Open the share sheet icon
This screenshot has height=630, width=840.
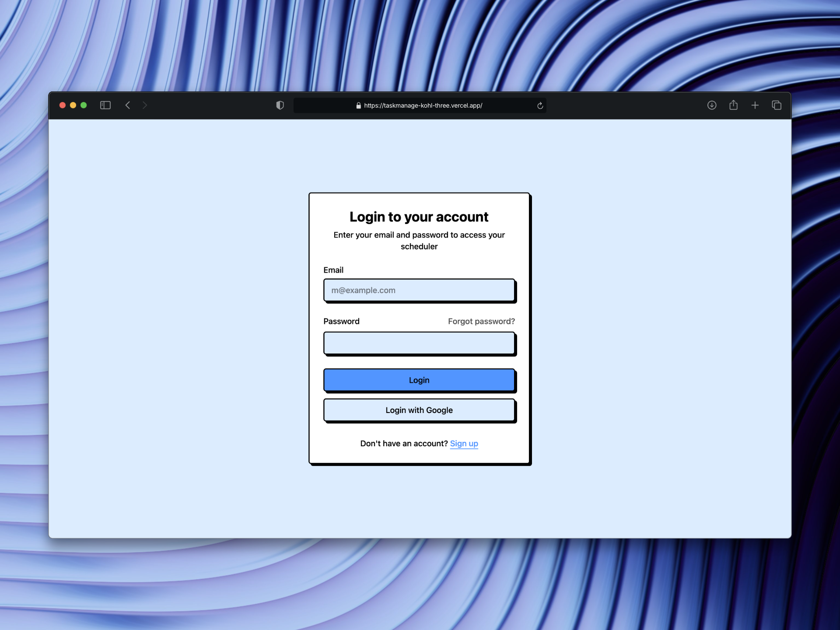click(734, 105)
